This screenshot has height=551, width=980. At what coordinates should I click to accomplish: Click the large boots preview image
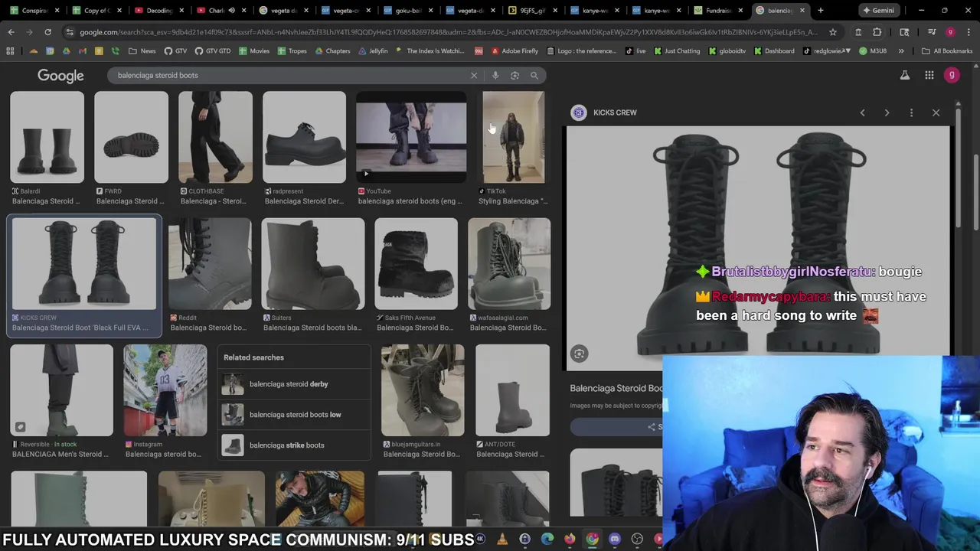click(x=757, y=248)
